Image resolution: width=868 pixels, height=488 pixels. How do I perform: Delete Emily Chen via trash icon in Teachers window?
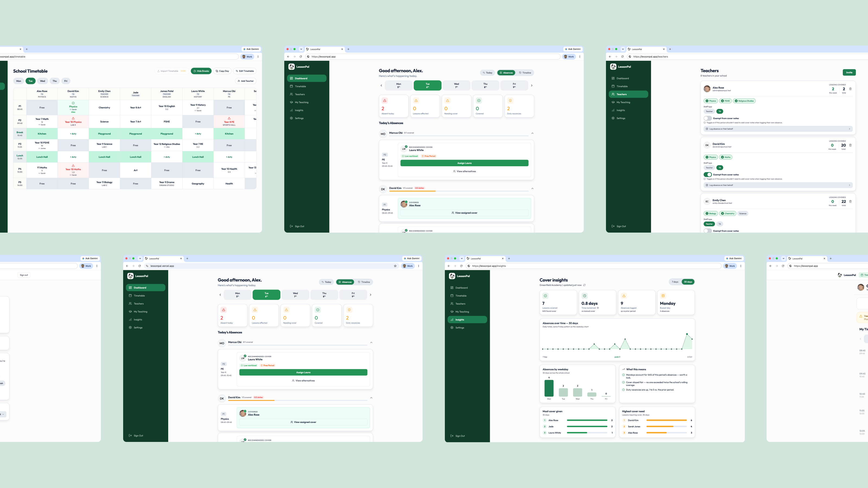(x=850, y=201)
